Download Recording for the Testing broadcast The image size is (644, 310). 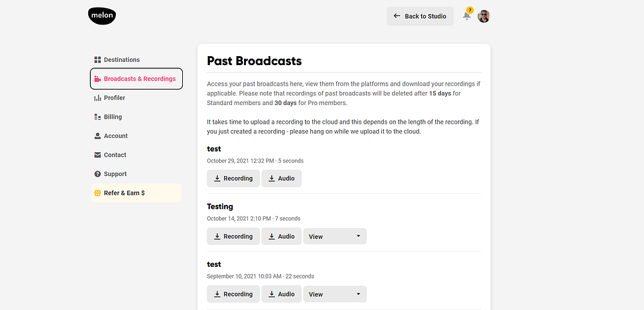[233, 237]
